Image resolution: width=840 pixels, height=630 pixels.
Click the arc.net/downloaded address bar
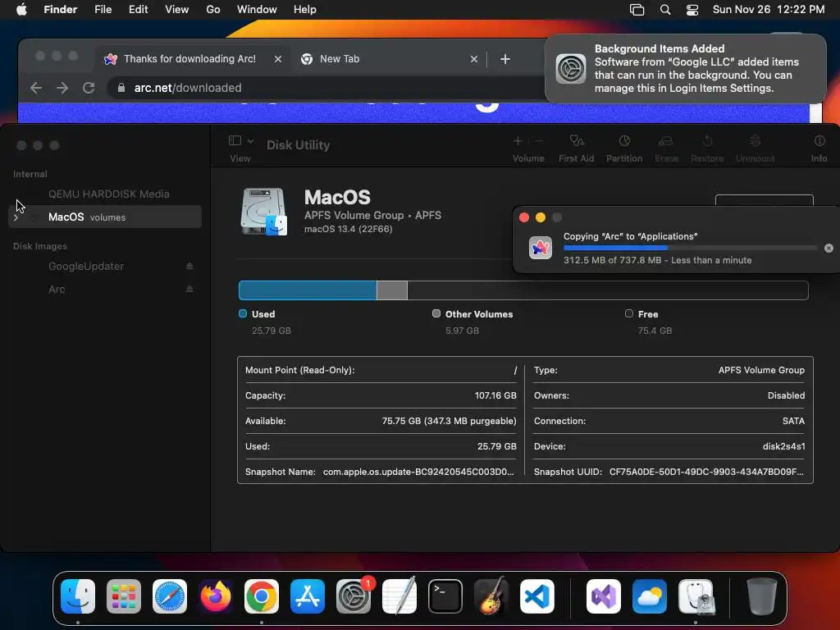tap(326, 88)
